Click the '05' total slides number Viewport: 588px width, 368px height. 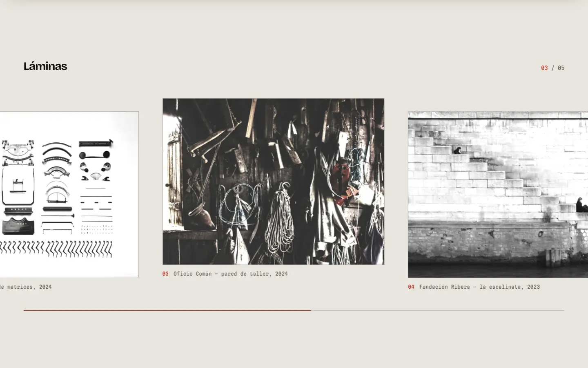(561, 68)
